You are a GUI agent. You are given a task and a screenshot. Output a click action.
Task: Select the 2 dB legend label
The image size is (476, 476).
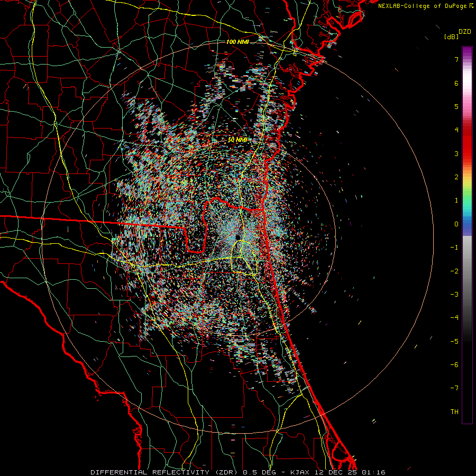pyautogui.click(x=456, y=177)
